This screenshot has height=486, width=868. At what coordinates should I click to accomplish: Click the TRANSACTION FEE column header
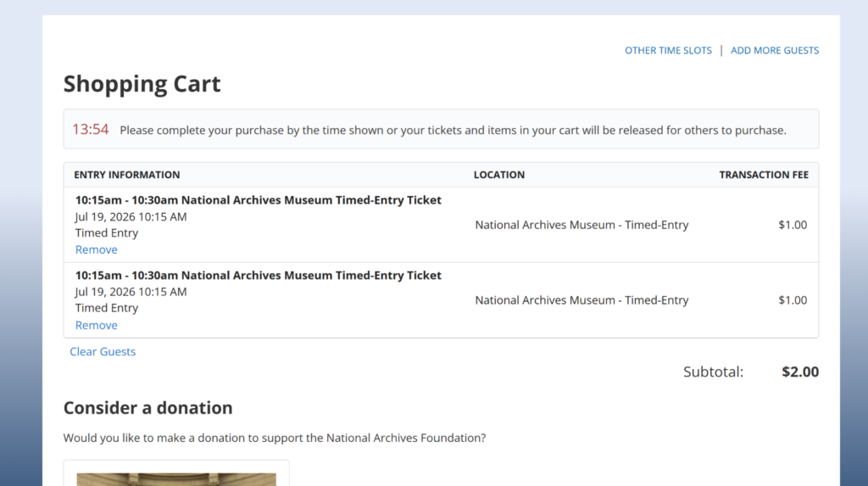[x=764, y=175]
